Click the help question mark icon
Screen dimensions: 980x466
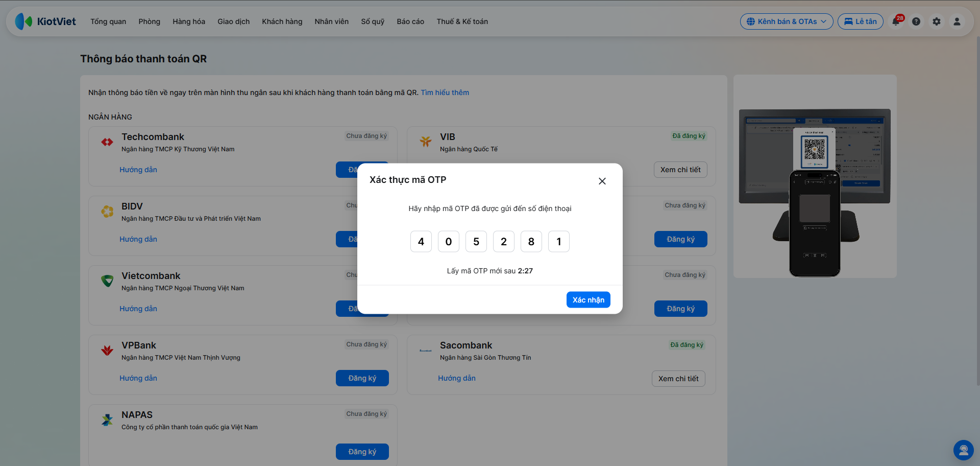pos(916,21)
